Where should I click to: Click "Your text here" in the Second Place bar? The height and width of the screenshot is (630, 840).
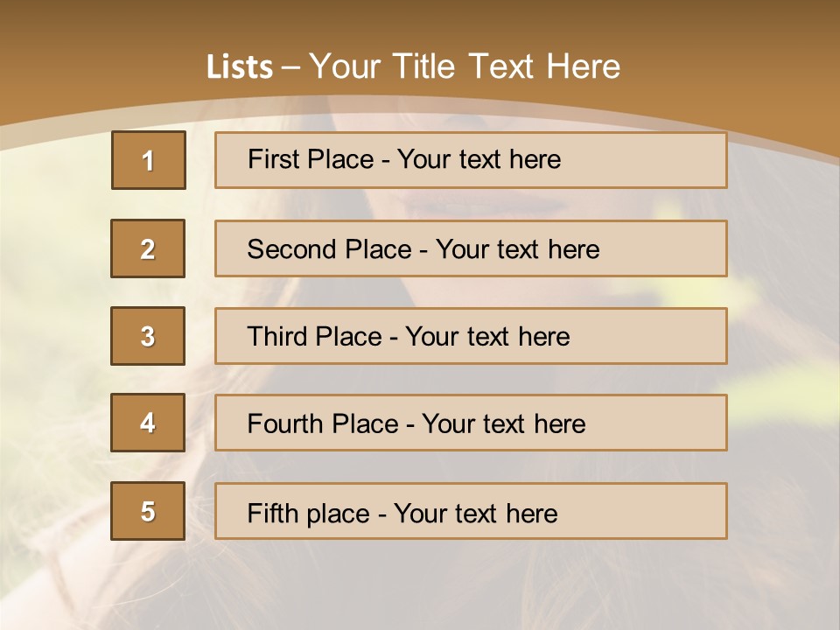[517, 249]
